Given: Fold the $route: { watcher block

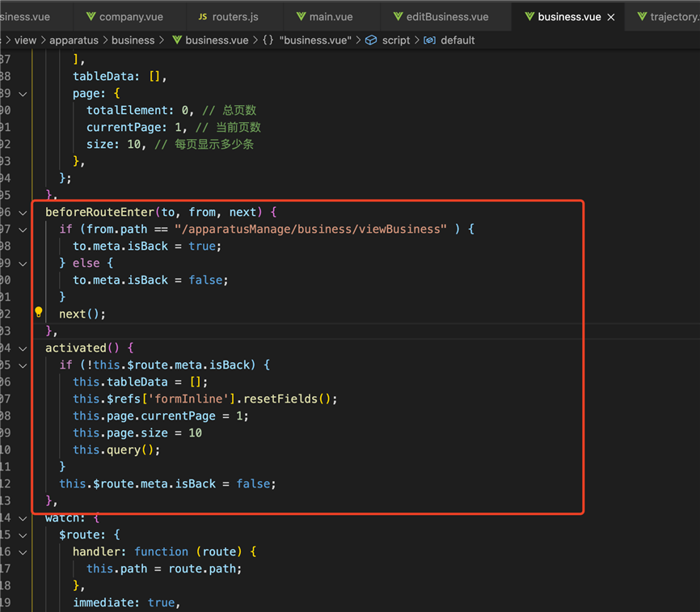Looking at the screenshot, I should (23, 534).
